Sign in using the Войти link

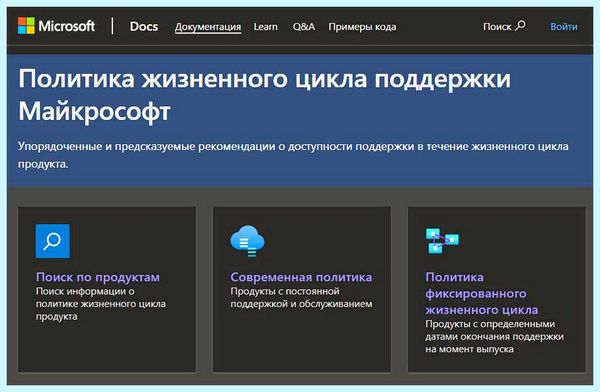(564, 26)
